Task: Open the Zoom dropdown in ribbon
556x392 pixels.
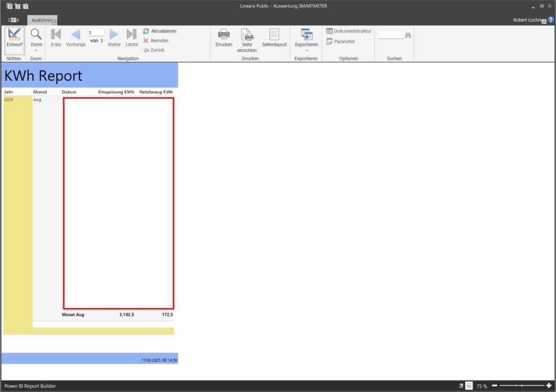Action: pyautogui.click(x=36, y=39)
